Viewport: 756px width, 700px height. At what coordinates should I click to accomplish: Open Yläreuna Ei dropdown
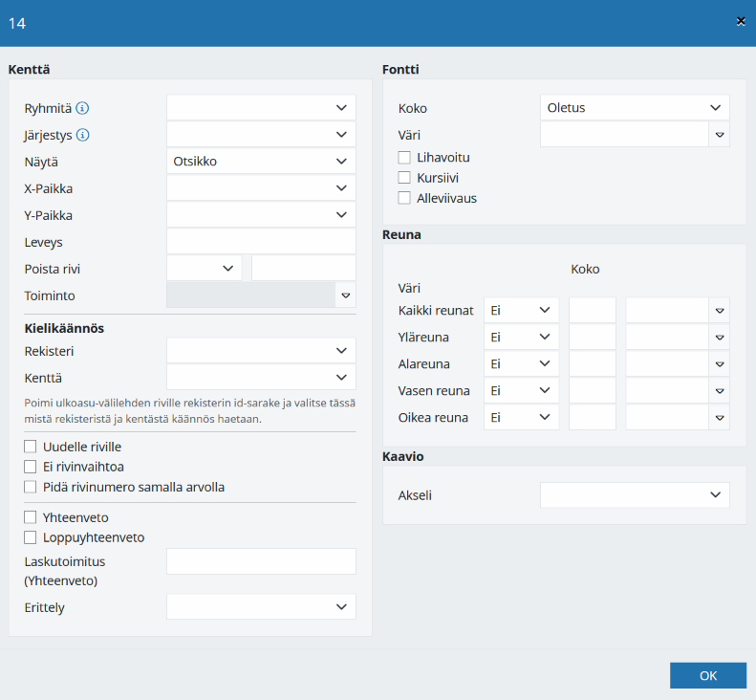click(x=521, y=338)
